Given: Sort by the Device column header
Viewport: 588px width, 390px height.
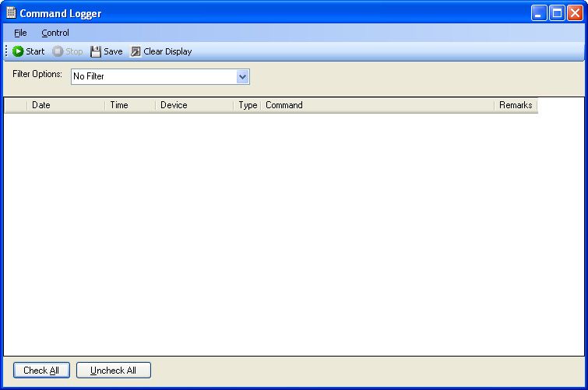Looking at the screenshot, I should click(x=194, y=105).
